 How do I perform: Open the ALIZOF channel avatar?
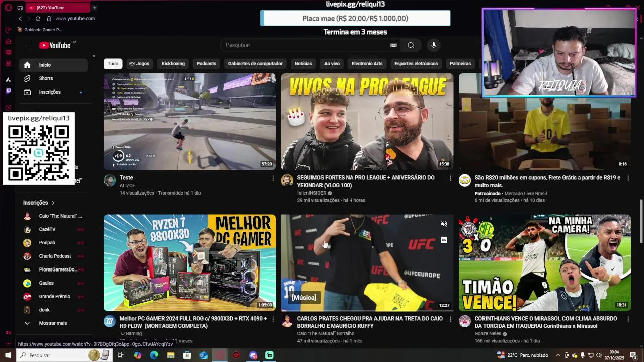(x=110, y=180)
